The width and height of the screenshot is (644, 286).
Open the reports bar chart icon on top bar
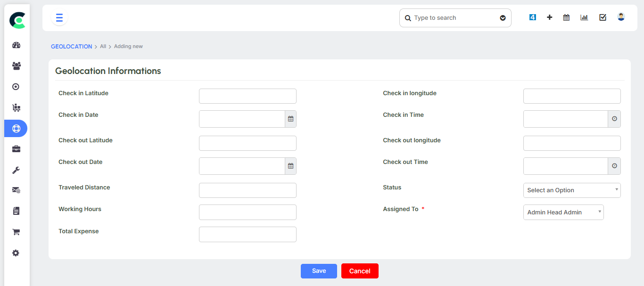[584, 17]
